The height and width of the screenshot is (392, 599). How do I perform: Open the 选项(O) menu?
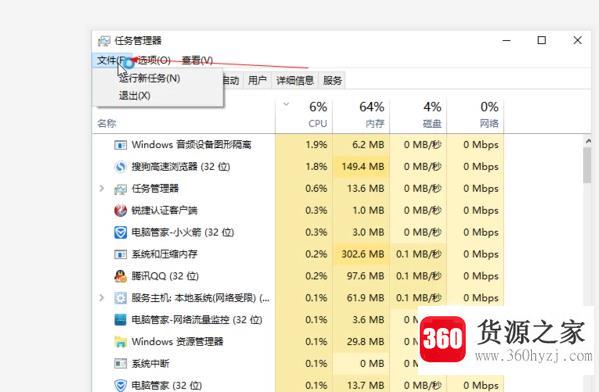[154, 60]
